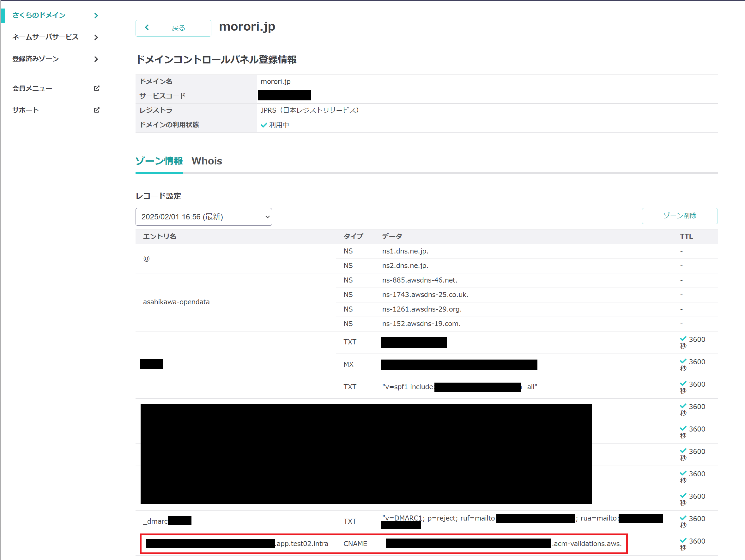Click the checkmark next to 利用中 status

pyautogui.click(x=264, y=125)
